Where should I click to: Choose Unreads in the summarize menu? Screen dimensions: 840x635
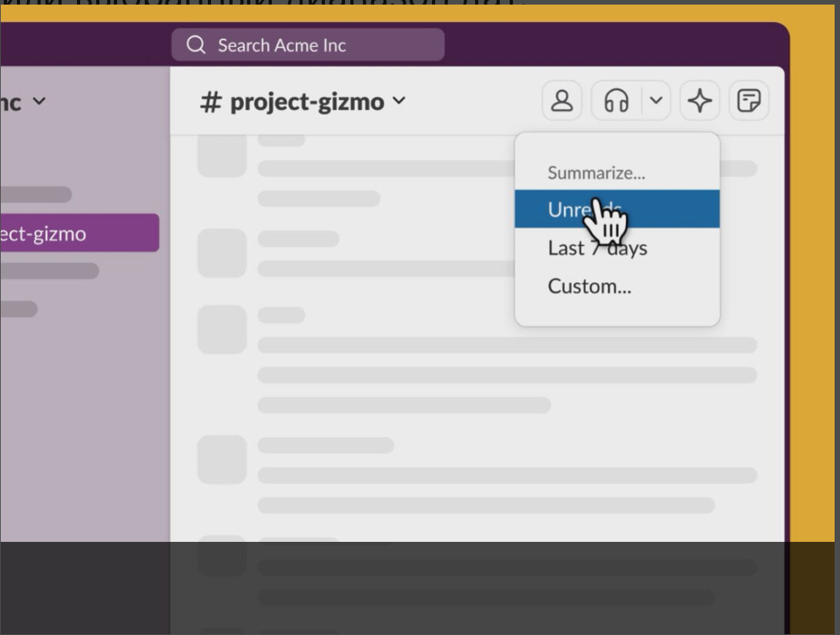click(x=617, y=209)
